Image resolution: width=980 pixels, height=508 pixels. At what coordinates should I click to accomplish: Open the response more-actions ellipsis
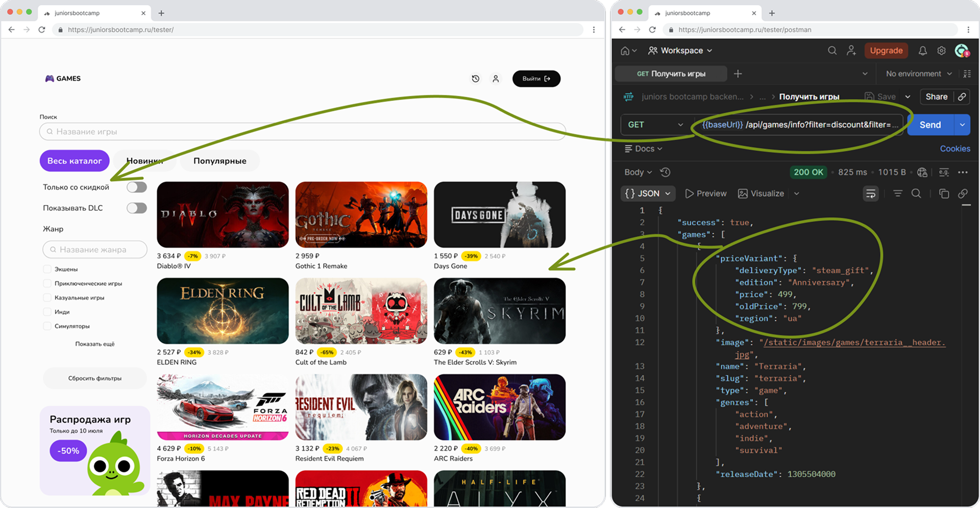click(x=963, y=172)
